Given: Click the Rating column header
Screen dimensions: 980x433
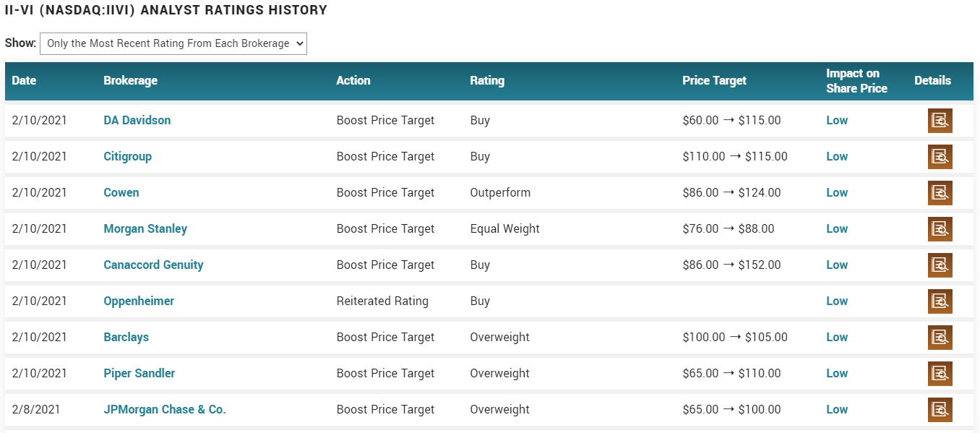Looking at the screenshot, I should tap(487, 81).
